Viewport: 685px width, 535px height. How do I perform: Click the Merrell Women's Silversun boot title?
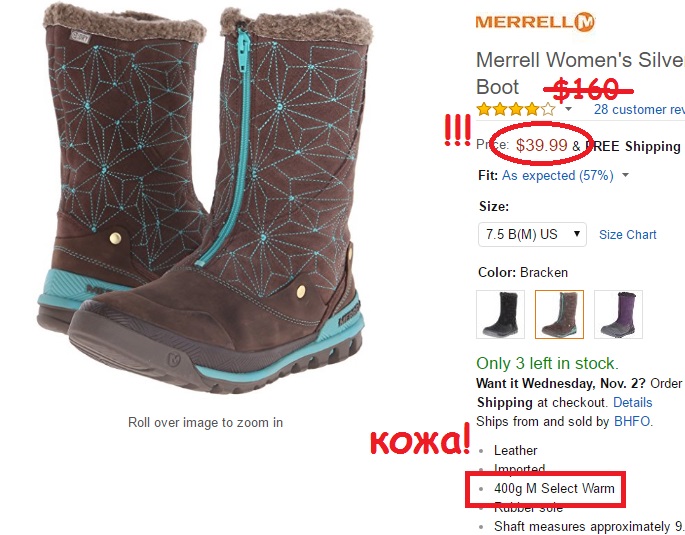click(580, 73)
